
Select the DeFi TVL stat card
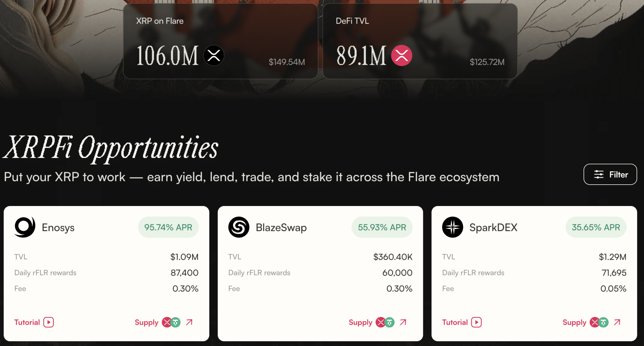(420, 41)
